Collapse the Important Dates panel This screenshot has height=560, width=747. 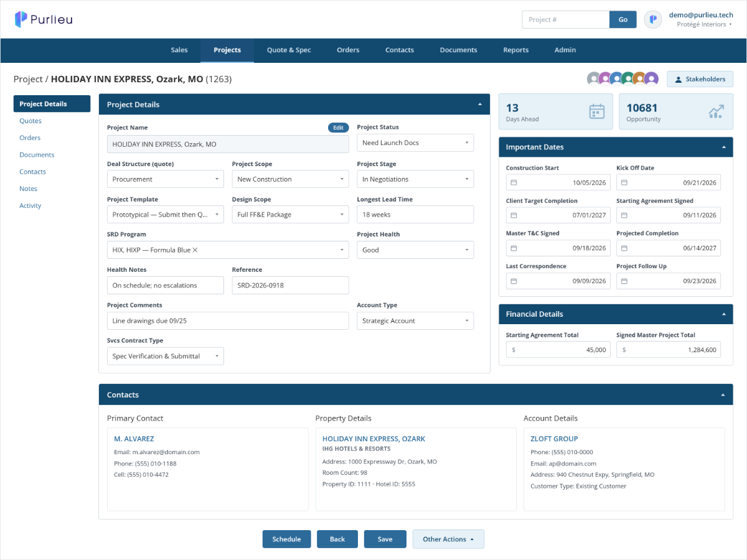tap(723, 147)
